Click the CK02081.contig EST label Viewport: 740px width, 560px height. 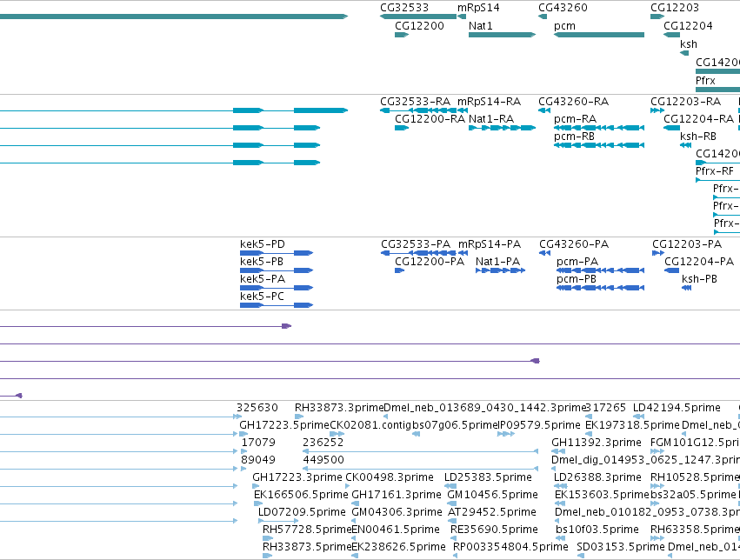coord(370,425)
